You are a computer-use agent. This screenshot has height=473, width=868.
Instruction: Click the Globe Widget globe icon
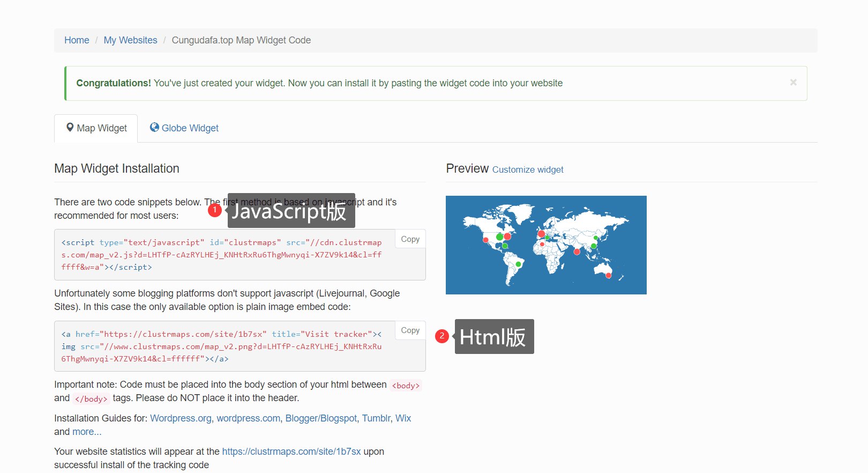[154, 128]
